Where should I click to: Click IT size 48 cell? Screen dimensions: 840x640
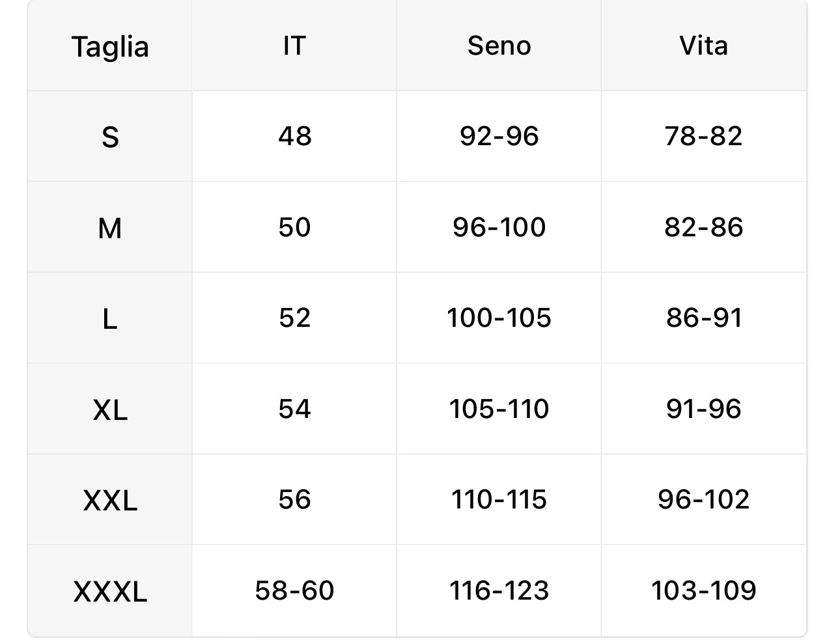pos(294,136)
